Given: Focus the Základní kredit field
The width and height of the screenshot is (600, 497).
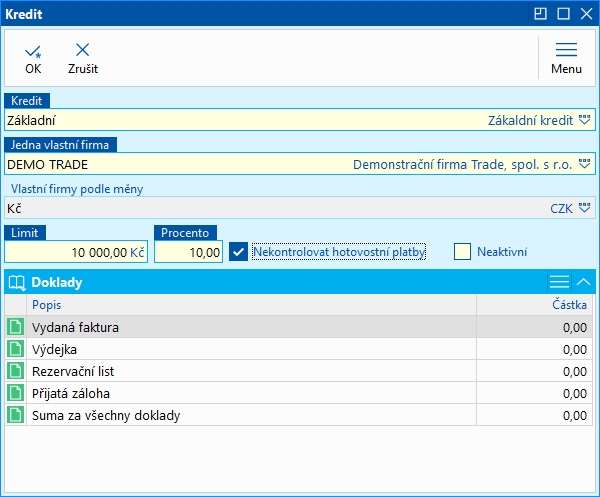Looking at the screenshot, I should click(300, 120).
